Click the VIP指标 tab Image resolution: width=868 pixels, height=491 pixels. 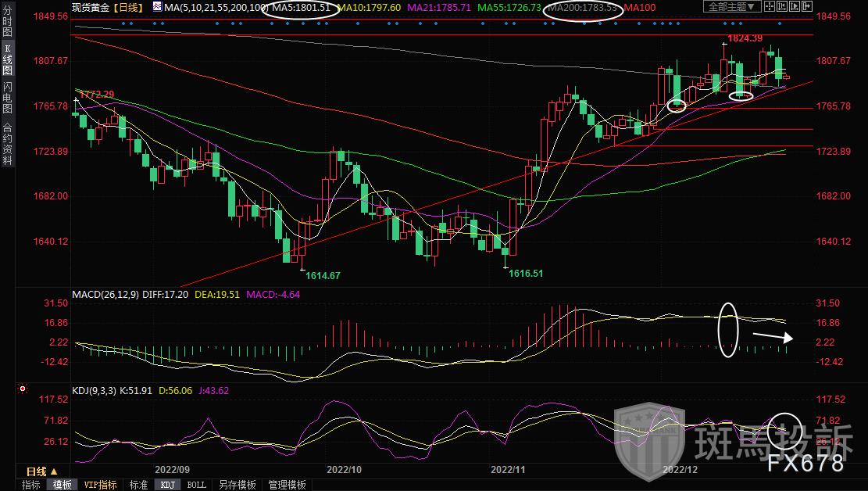[x=100, y=485]
